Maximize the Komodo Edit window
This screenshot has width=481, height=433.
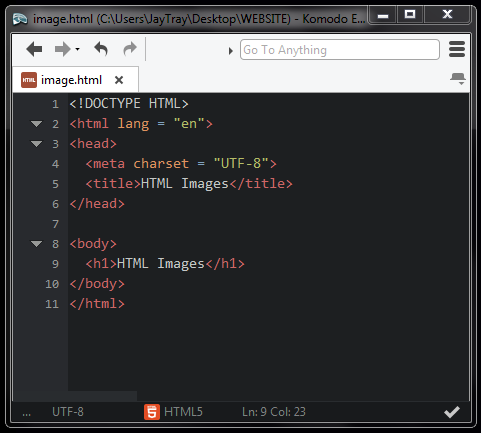[410, 14]
